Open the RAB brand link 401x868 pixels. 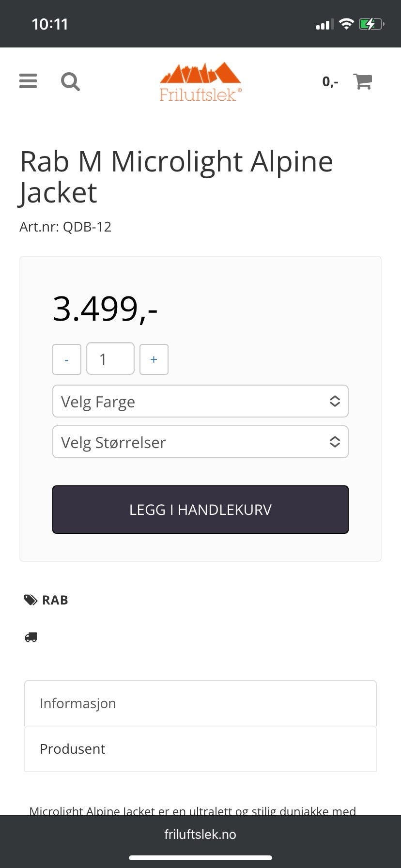[x=55, y=600]
